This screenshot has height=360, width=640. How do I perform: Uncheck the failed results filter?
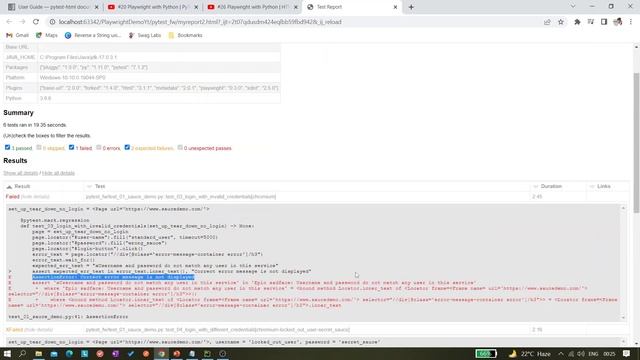pos(71,147)
